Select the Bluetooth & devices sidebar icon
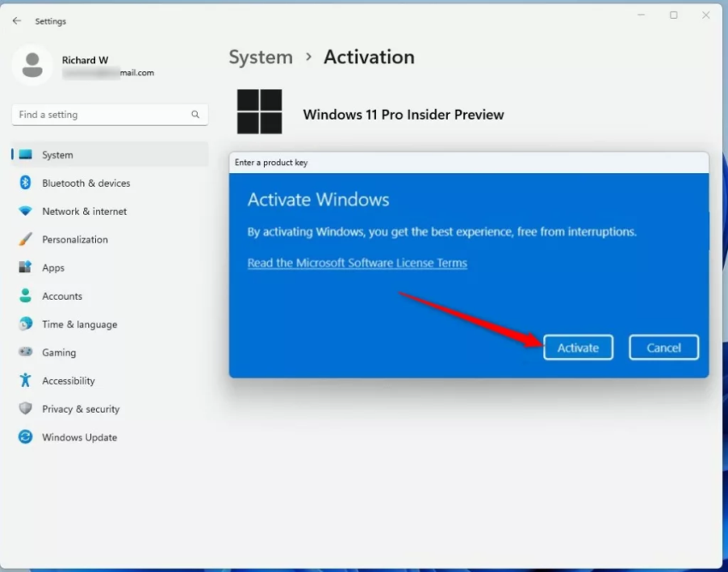728x572 pixels. (26, 183)
